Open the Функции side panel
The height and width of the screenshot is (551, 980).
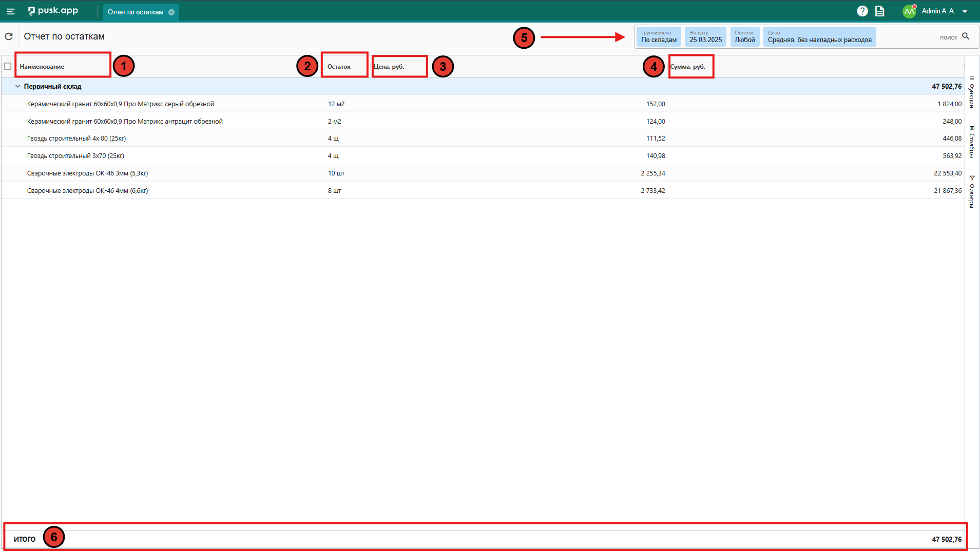click(972, 92)
